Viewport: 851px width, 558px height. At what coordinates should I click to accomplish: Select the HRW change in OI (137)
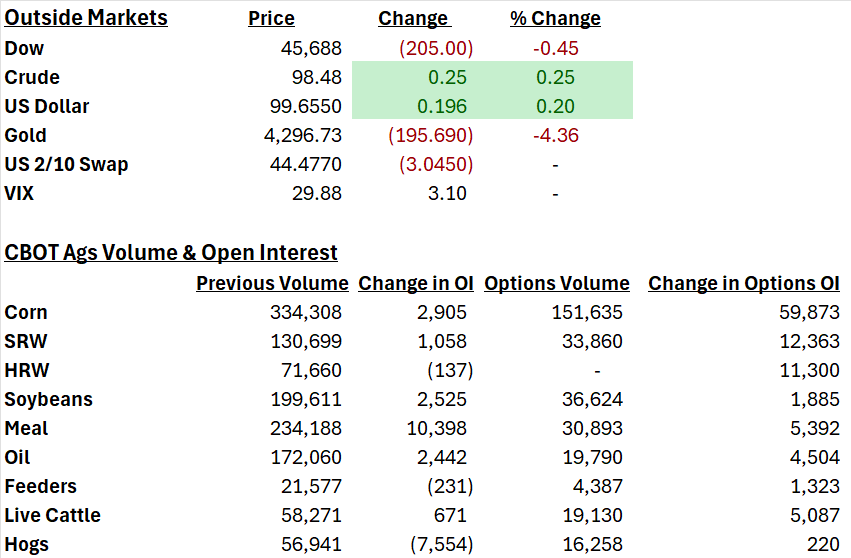pyautogui.click(x=450, y=370)
